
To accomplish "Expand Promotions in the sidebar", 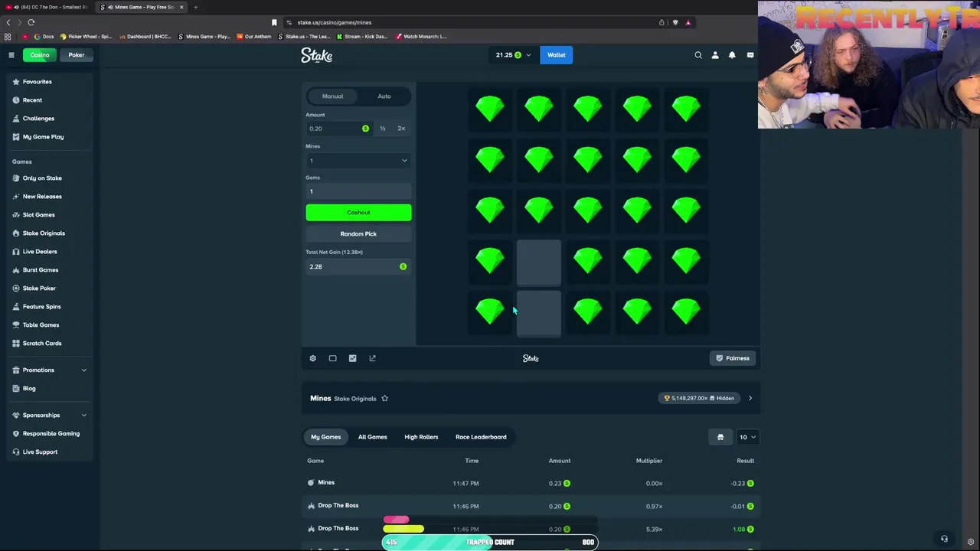I will pos(49,370).
